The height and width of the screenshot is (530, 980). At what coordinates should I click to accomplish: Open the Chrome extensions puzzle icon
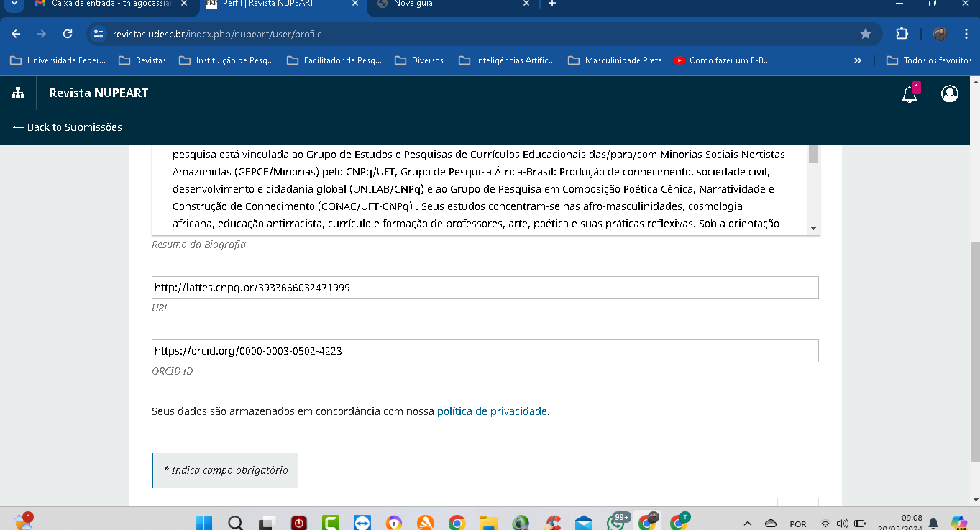(902, 34)
